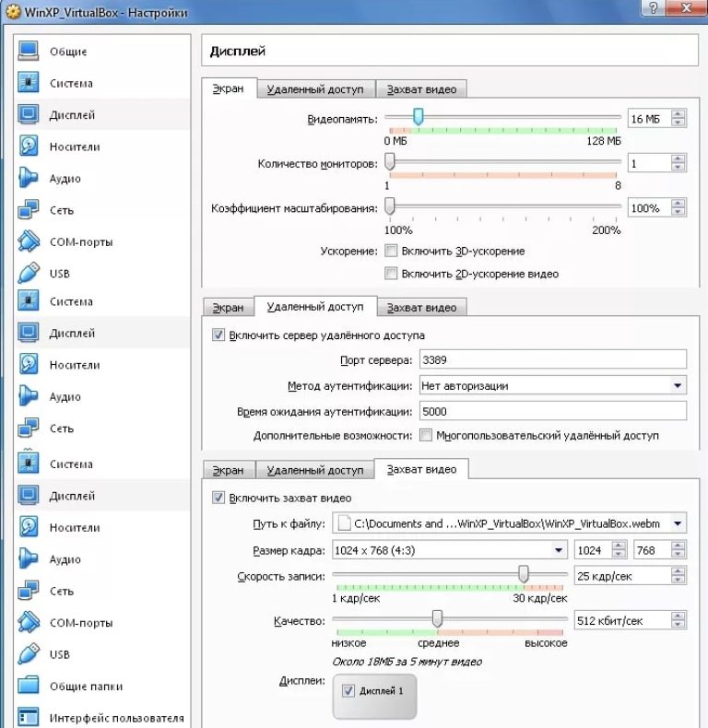
Task: Select Дисплей entry level with Видеопамять slider
Action: 101,114
